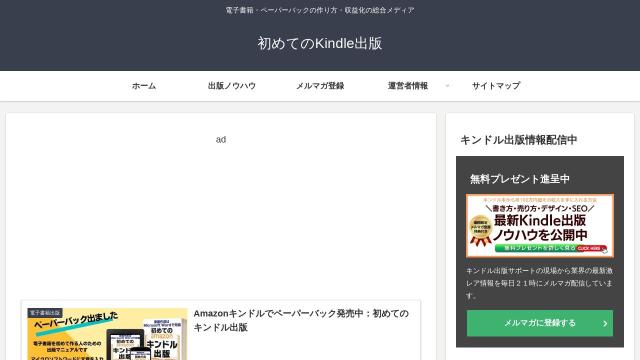This screenshot has height=360, width=640.
Task: Expand the 運営者情報 submenu arrow
Action: click(x=447, y=86)
